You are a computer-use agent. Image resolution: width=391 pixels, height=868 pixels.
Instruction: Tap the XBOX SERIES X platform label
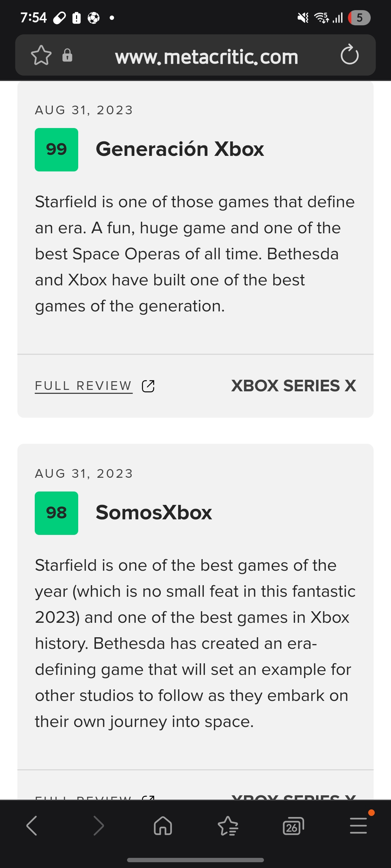point(294,386)
